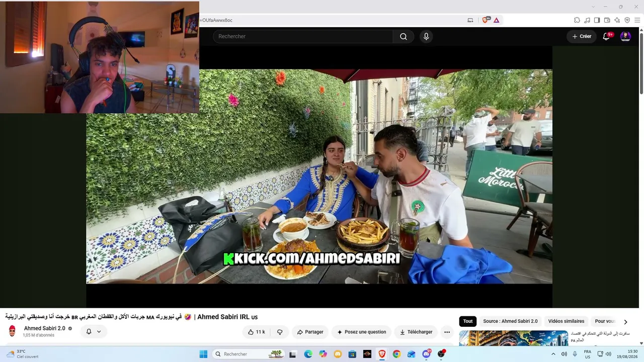This screenshot has width=644, height=362.
Task: Click Posez une question button
Action: point(361,332)
